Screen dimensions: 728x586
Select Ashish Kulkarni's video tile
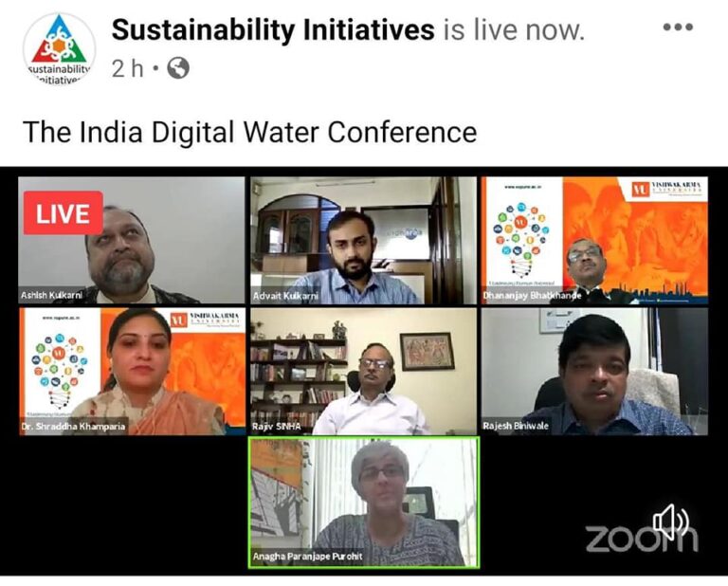(132, 240)
